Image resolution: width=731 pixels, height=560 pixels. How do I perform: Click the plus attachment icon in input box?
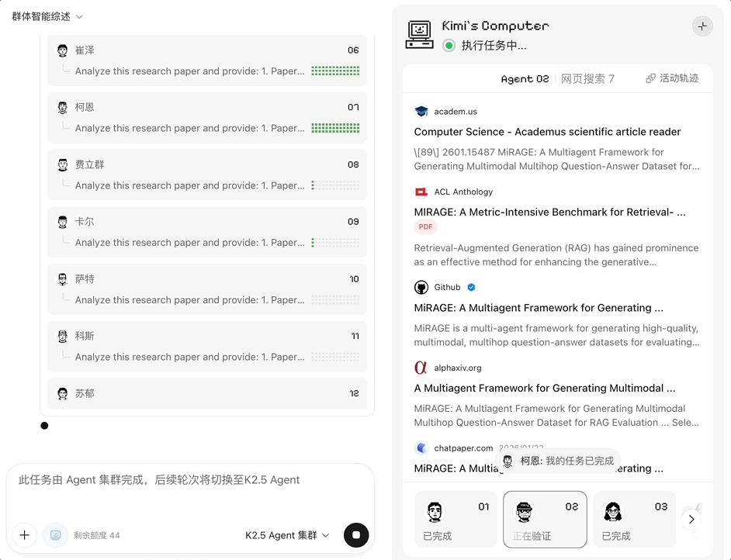pyautogui.click(x=25, y=534)
